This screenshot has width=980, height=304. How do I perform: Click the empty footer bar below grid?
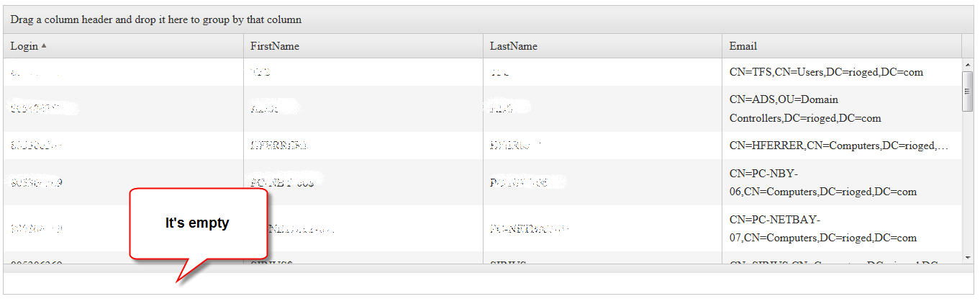(489, 284)
